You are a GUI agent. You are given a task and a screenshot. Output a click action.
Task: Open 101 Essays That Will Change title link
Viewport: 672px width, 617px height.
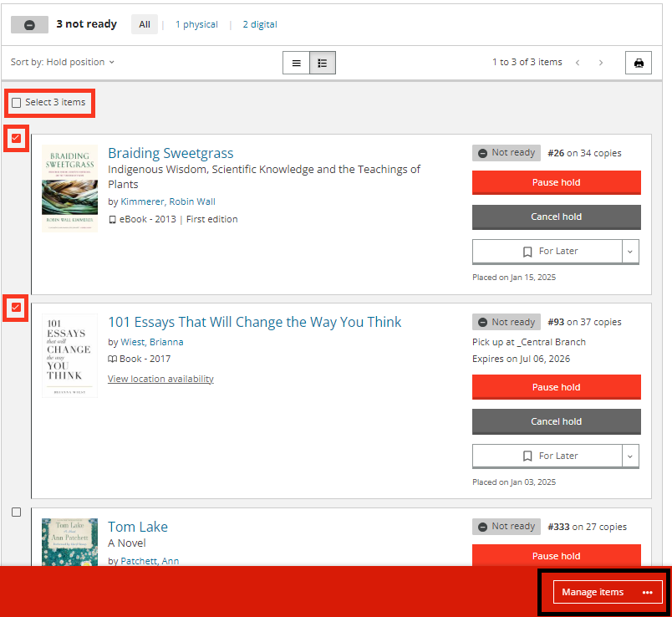(255, 322)
